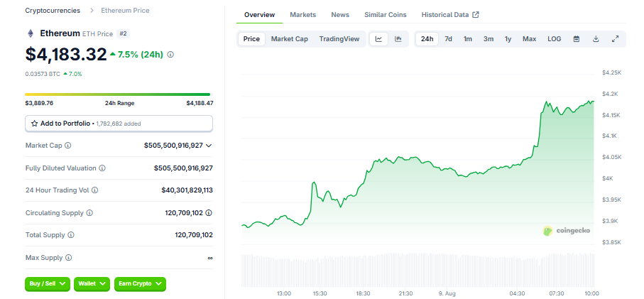
Task: Select the line chart view icon
Action: [x=378, y=39]
